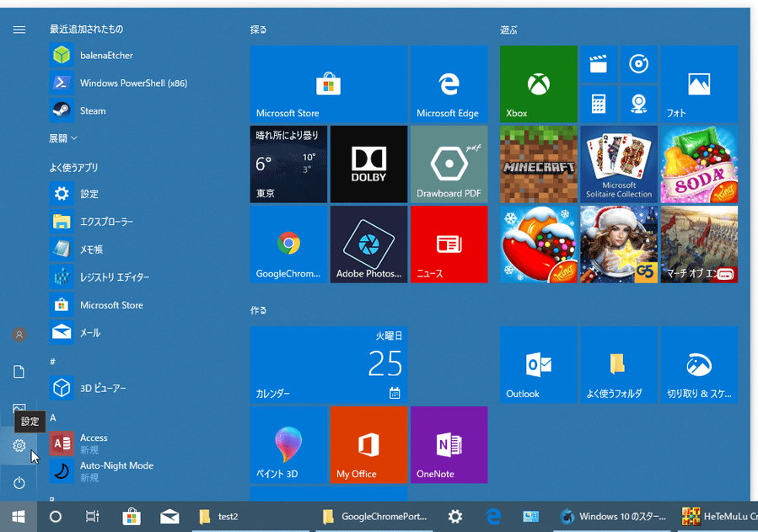Open the Drawboard PDF tile

[x=449, y=164]
